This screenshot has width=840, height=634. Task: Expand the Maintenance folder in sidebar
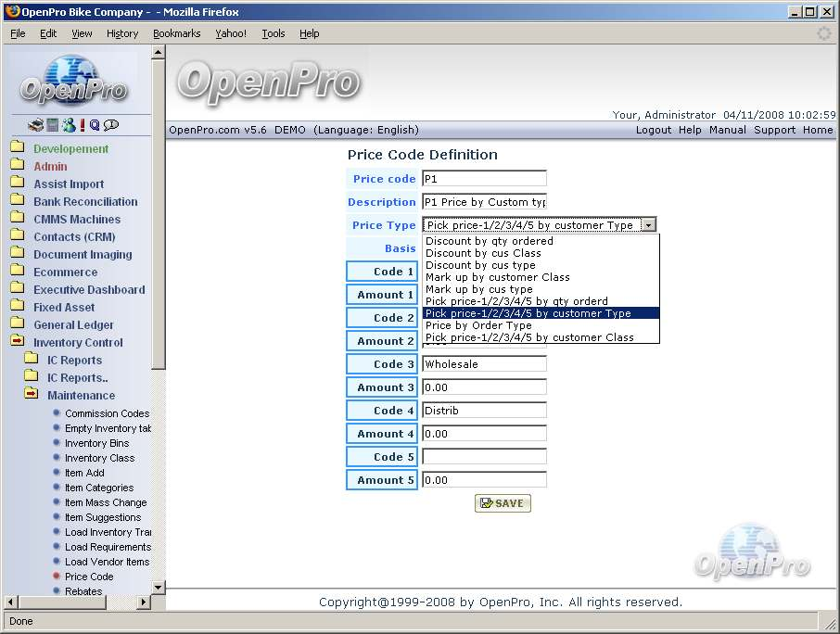[x=32, y=395]
